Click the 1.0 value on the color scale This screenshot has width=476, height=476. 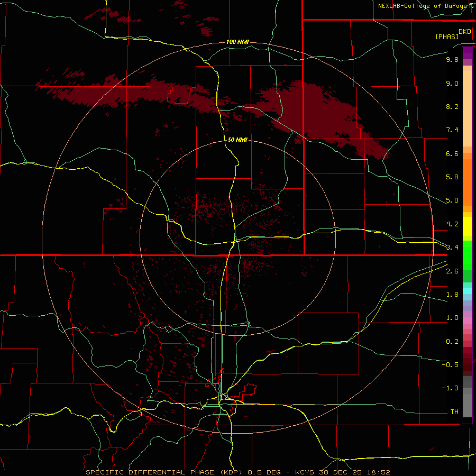coord(452,318)
